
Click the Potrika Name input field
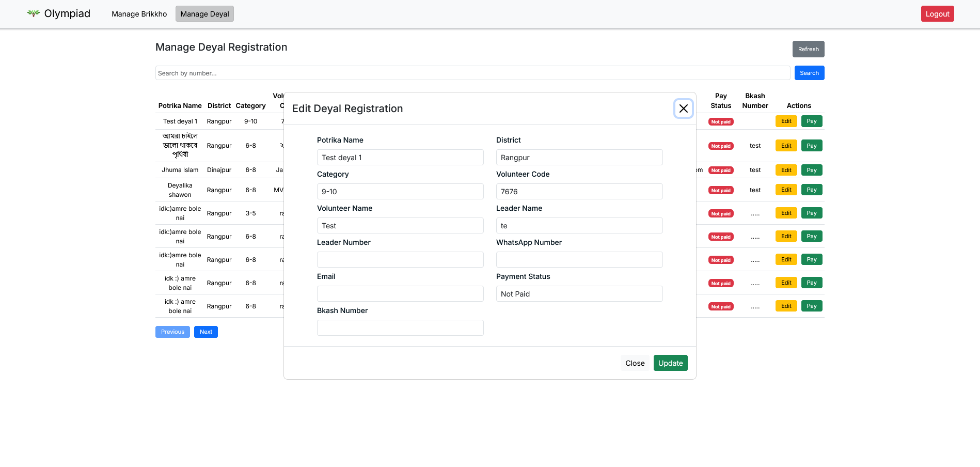pyautogui.click(x=400, y=158)
